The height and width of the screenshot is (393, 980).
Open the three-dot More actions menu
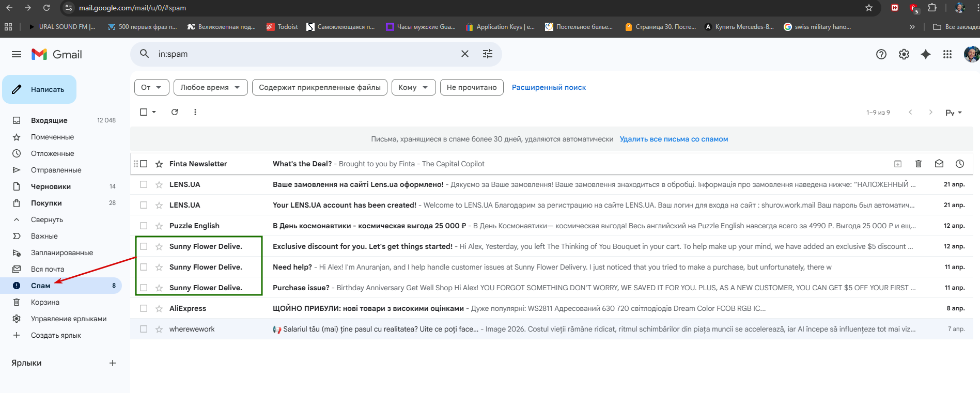pos(195,112)
